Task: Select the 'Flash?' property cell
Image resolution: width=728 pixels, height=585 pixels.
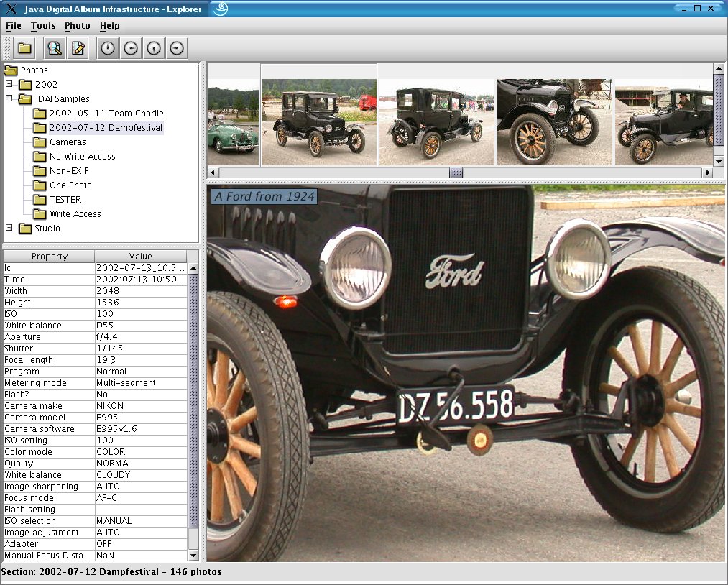Action: tap(49, 395)
